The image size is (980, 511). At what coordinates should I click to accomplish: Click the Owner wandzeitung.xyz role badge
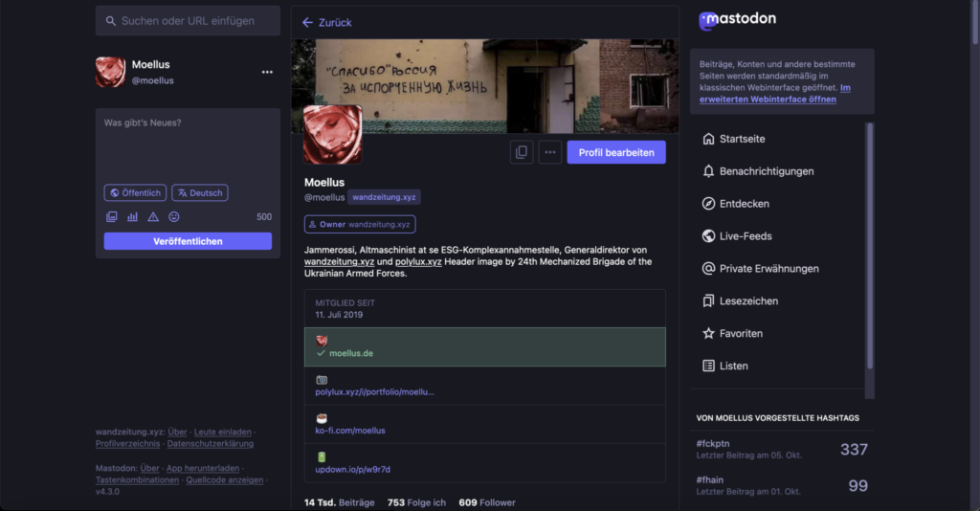(x=360, y=224)
